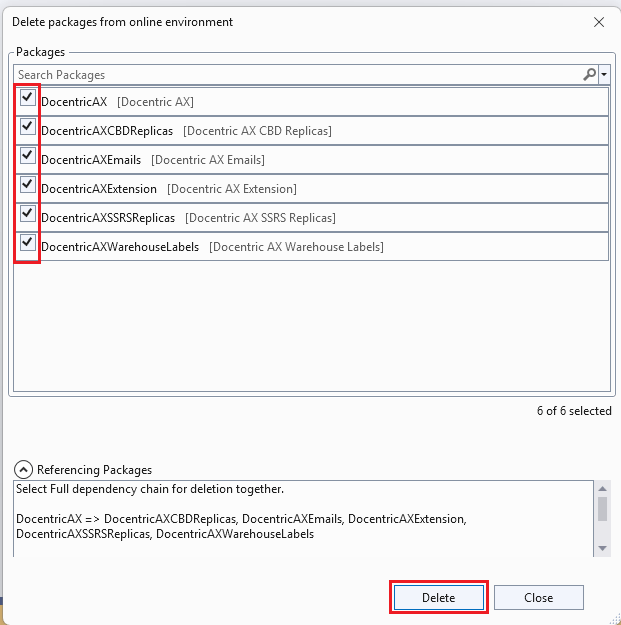Screen dimensions: 621x625
Task: Deselect the DocentricAXExtension checkbox
Action: (x=27, y=185)
